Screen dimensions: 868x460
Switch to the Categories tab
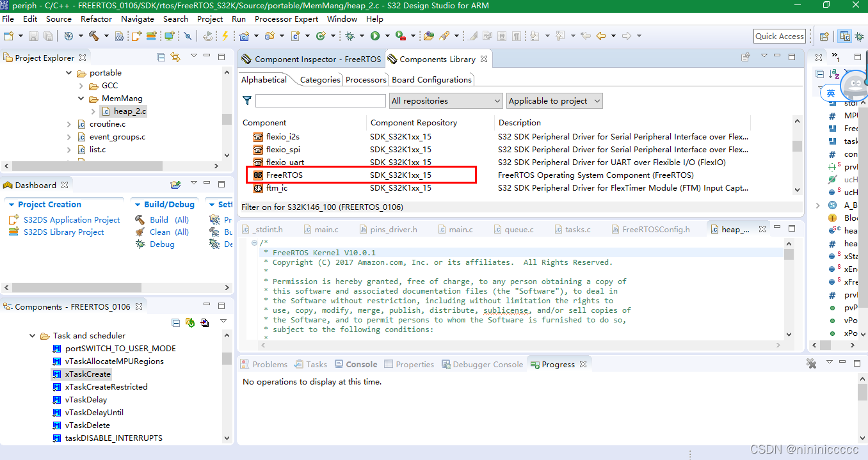click(x=320, y=80)
